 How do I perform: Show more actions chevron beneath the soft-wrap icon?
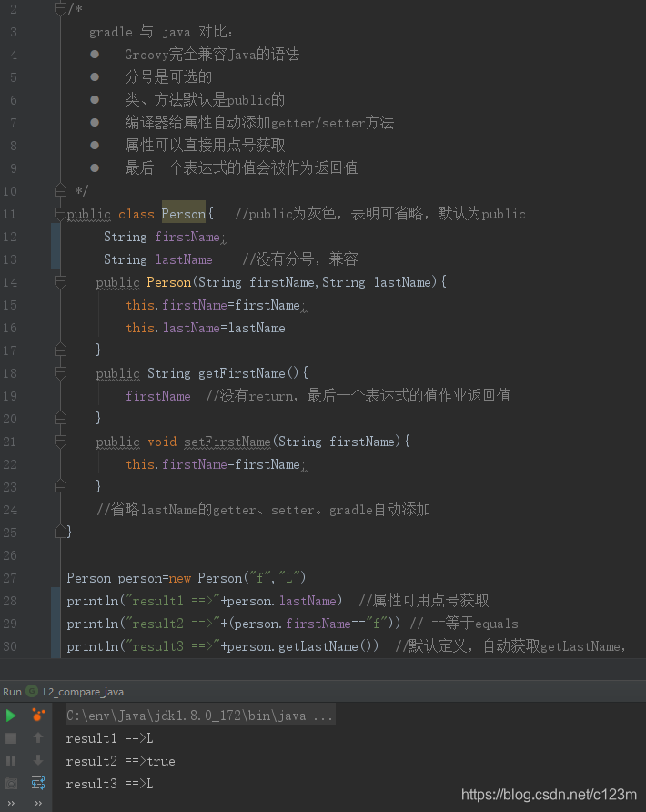(x=38, y=803)
